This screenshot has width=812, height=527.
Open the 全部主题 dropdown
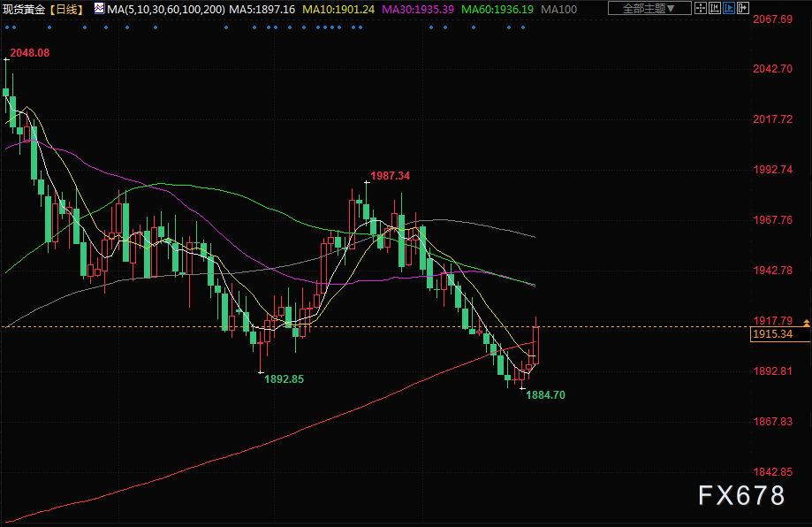click(649, 8)
